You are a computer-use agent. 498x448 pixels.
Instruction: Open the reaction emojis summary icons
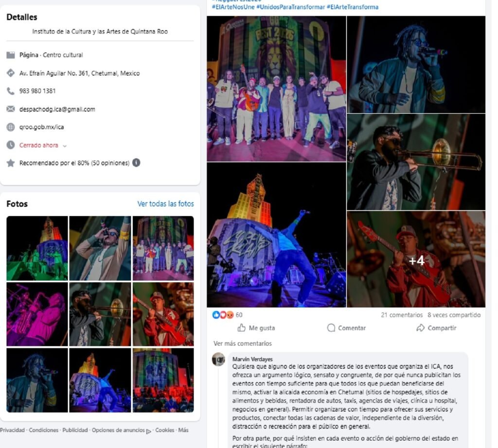pos(223,315)
